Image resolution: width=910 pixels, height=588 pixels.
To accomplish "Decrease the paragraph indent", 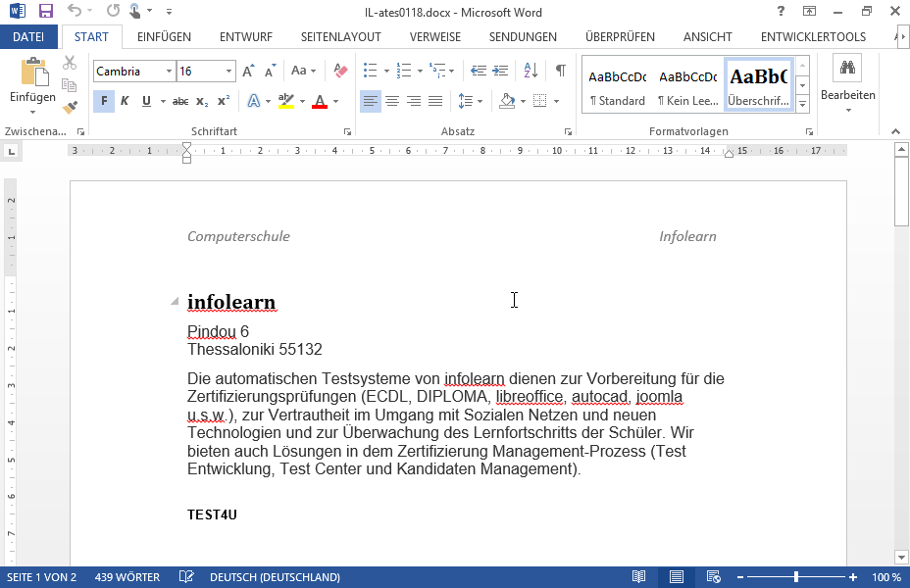I will 479,71.
